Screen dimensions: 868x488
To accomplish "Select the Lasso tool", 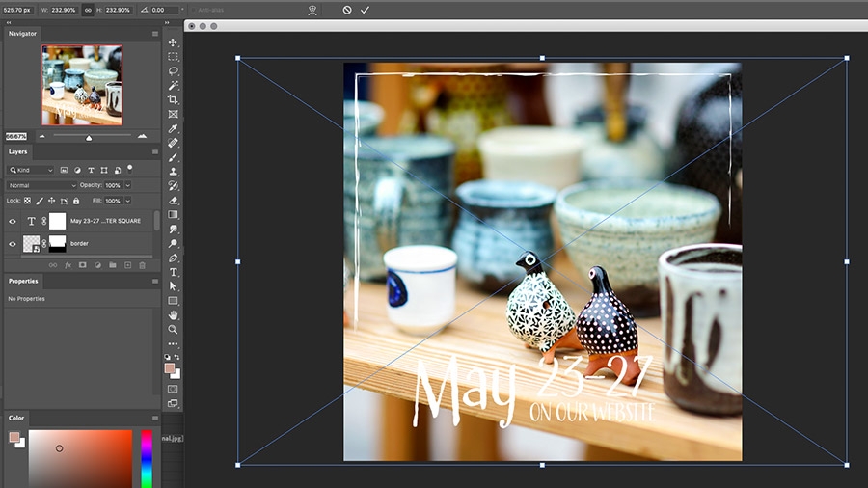I will click(x=174, y=71).
